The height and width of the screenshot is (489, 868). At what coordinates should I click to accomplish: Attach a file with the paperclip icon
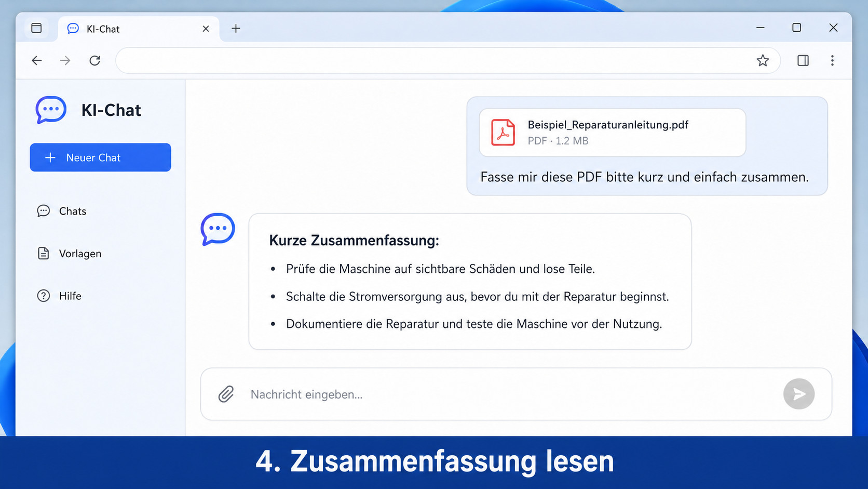click(226, 394)
